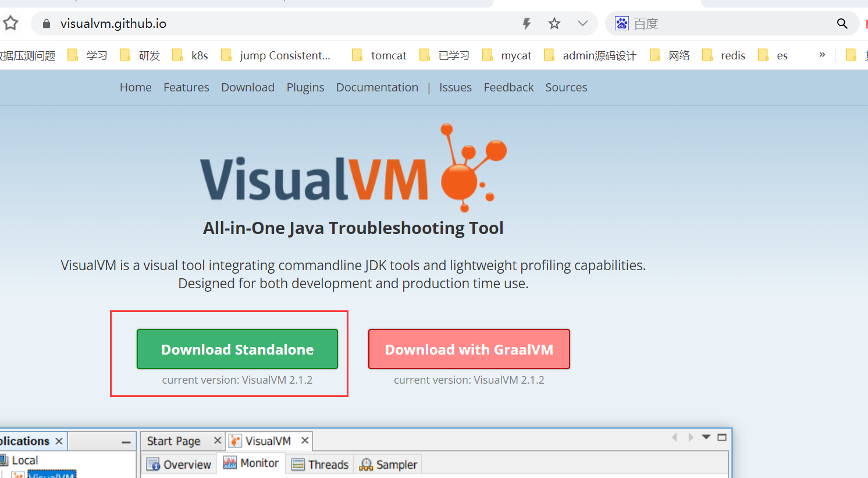
Task: Click version text under Download with GraalVM
Action: (469, 380)
